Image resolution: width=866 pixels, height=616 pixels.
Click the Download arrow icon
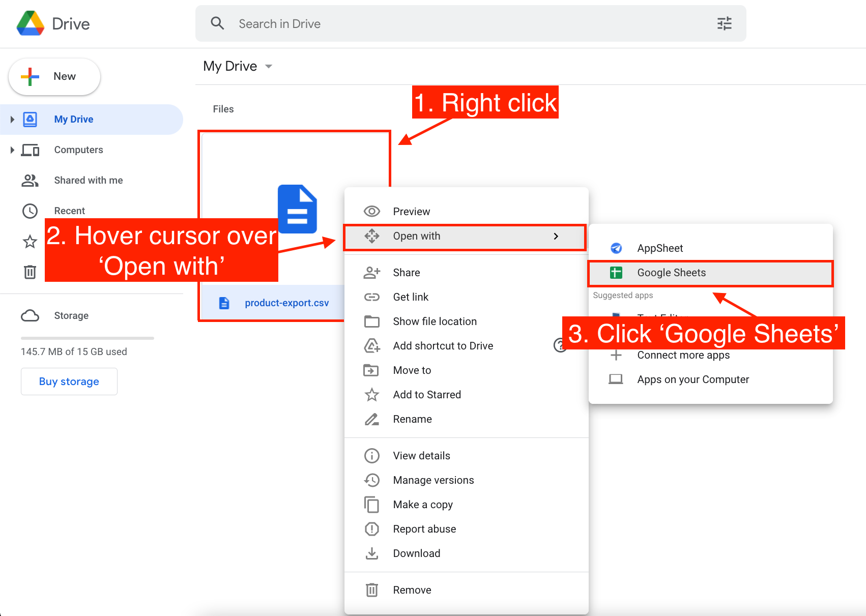coord(372,553)
